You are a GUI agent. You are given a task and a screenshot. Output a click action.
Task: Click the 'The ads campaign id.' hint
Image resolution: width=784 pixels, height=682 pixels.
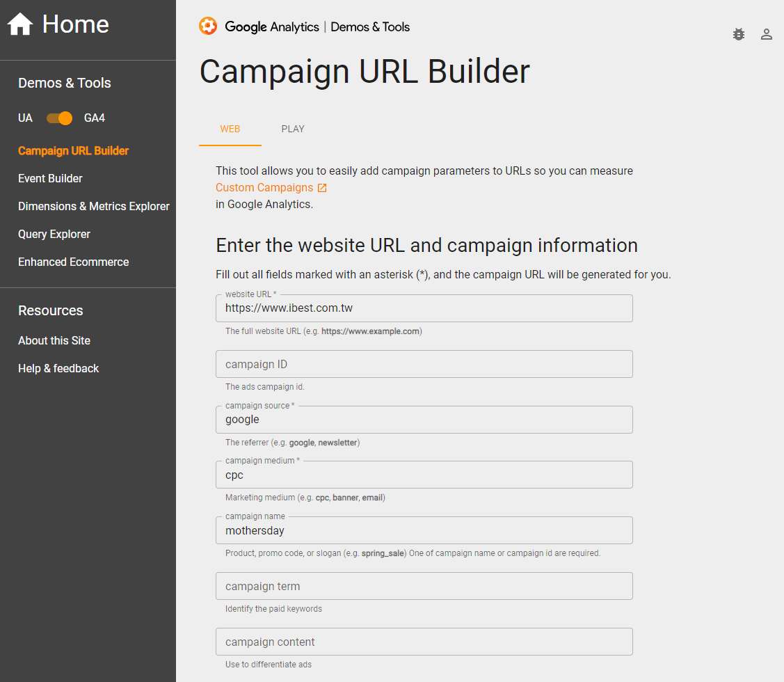coord(264,387)
